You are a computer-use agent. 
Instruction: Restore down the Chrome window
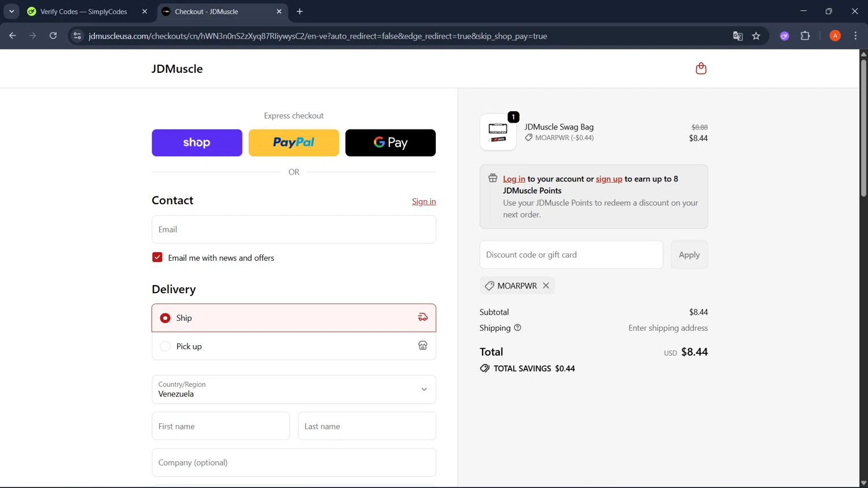(829, 11)
